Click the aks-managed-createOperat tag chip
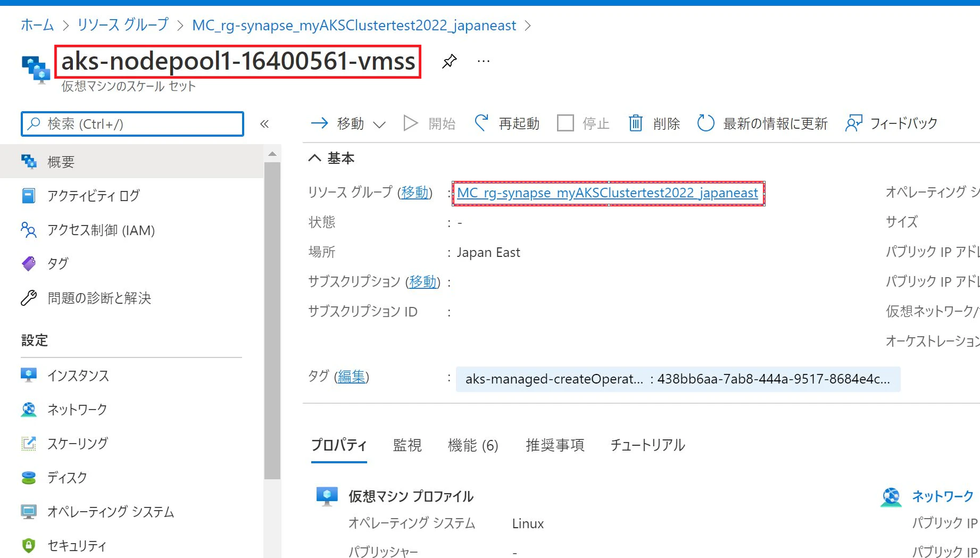The image size is (980, 558). click(678, 379)
